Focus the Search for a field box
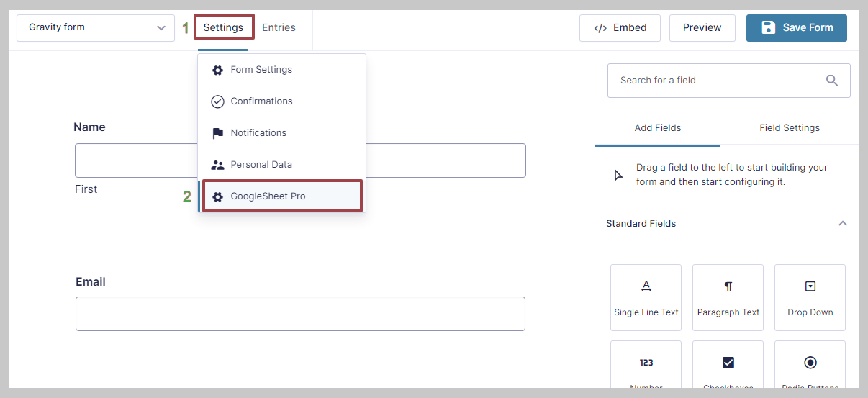This screenshot has height=398, width=868. click(x=728, y=81)
